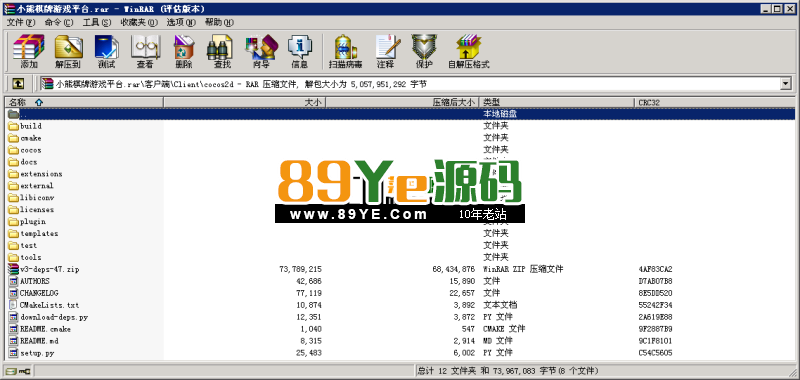Sort by the CRC32 column header

click(715, 103)
